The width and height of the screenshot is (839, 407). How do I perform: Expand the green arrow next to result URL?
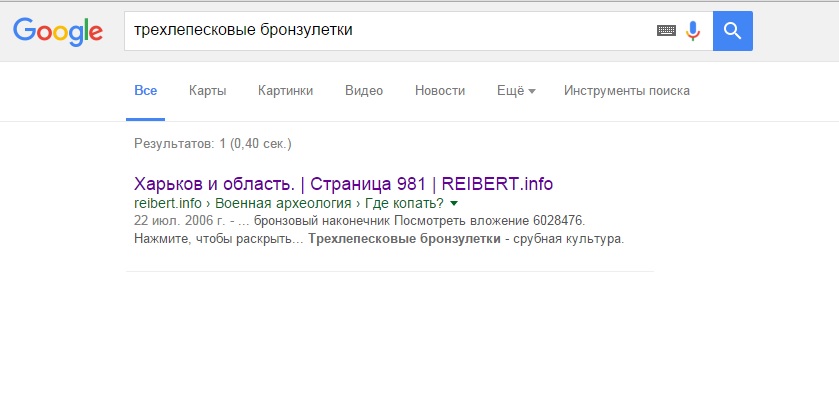tap(454, 203)
